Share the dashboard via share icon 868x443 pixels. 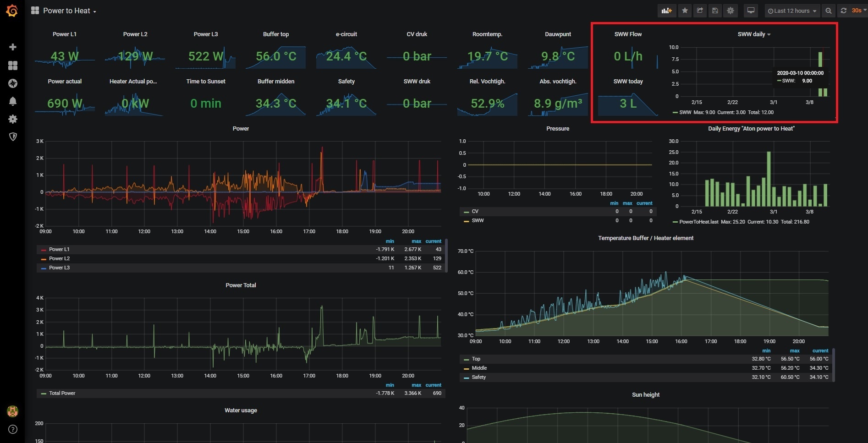700,11
